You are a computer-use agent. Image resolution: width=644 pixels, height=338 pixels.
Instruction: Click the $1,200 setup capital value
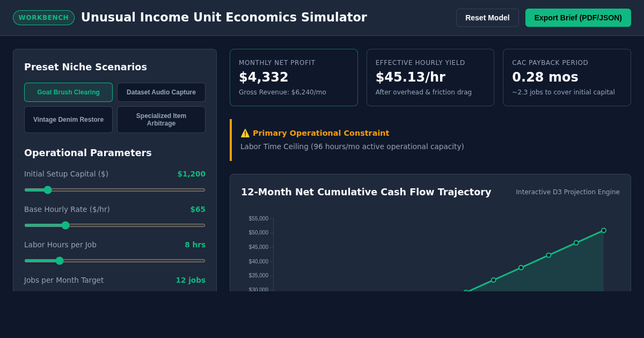click(191, 174)
